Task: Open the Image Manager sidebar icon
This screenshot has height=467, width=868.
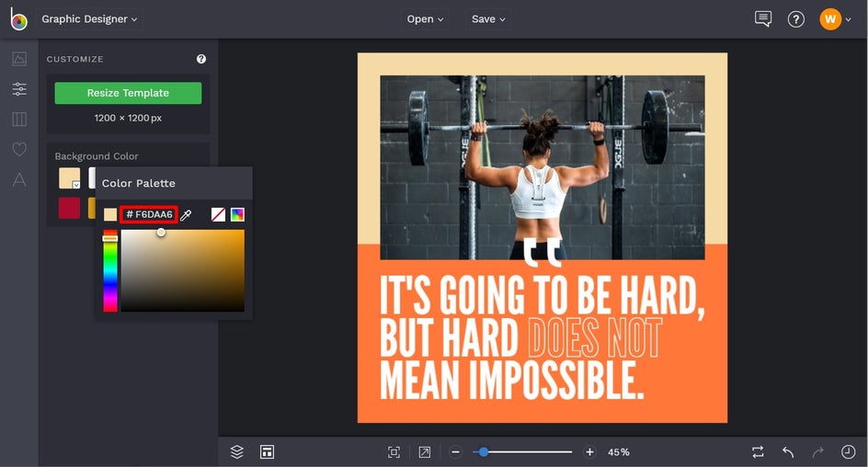Action: (19, 59)
